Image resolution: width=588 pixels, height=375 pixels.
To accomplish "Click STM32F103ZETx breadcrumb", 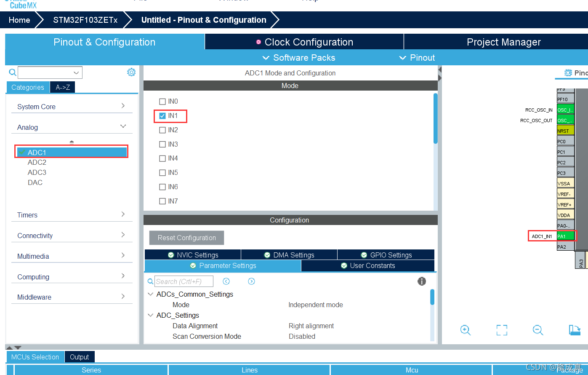I will (85, 20).
